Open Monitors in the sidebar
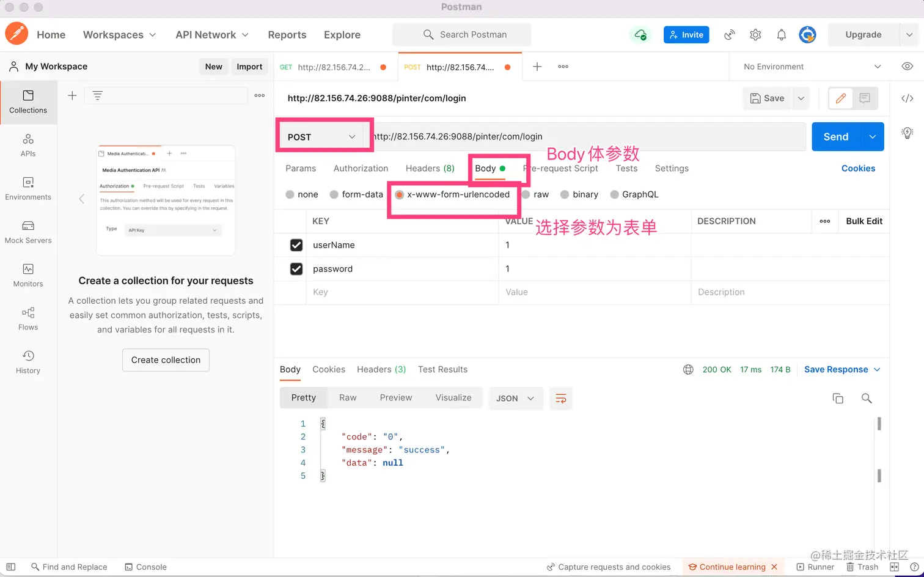The width and height of the screenshot is (924, 577). click(x=28, y=276)
